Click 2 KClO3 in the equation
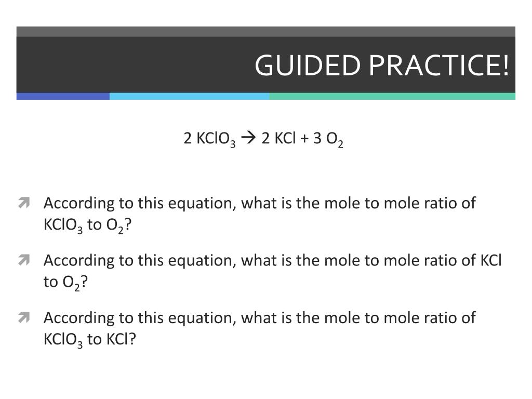The height and width of the screenshot is (399, 532). [x=209, y=139]
